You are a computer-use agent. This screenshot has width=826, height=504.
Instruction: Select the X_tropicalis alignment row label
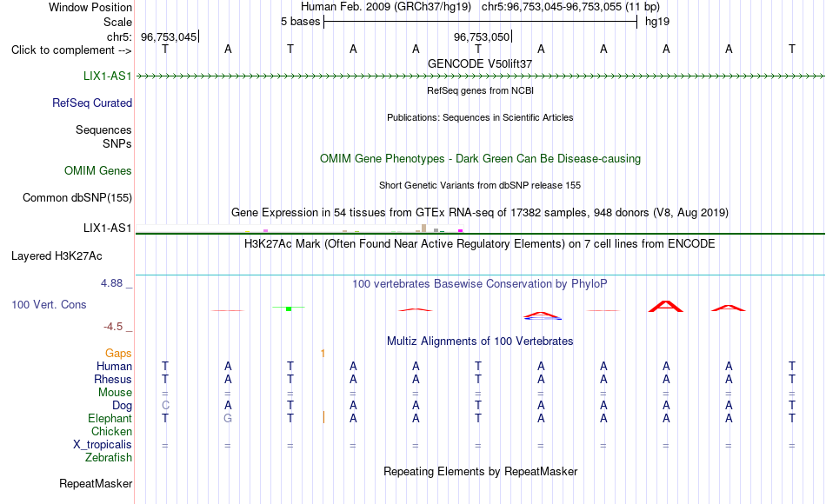(103, 445)
